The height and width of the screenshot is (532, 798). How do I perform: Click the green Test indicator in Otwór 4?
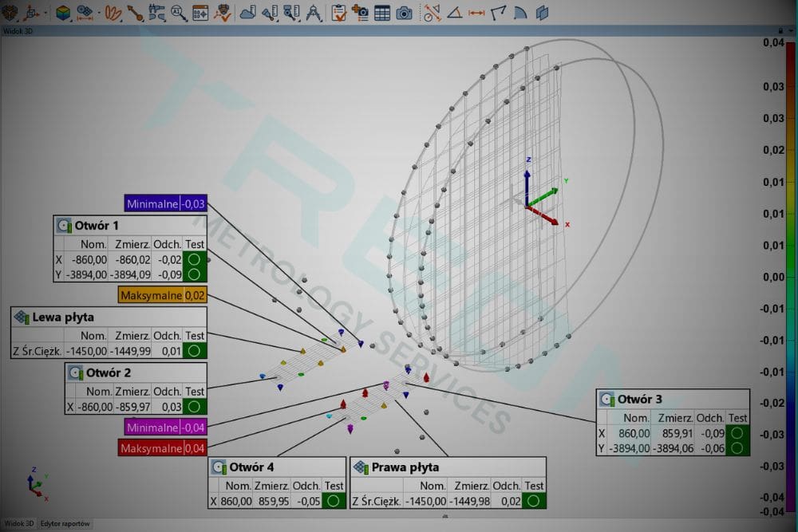(332, 501)
